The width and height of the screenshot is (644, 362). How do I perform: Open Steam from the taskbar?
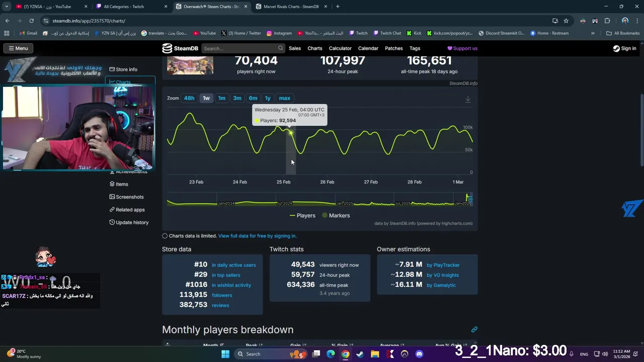360,354
